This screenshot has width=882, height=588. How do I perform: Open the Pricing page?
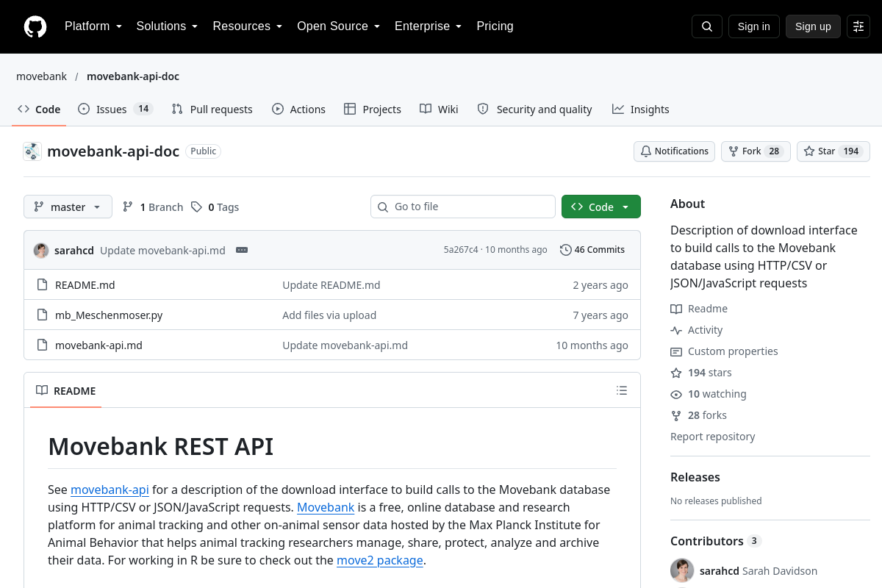tap(495, 26)
